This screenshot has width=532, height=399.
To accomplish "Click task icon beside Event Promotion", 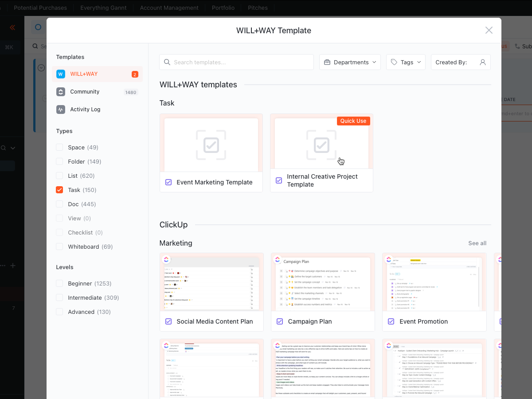I will [x=391, y=321].
